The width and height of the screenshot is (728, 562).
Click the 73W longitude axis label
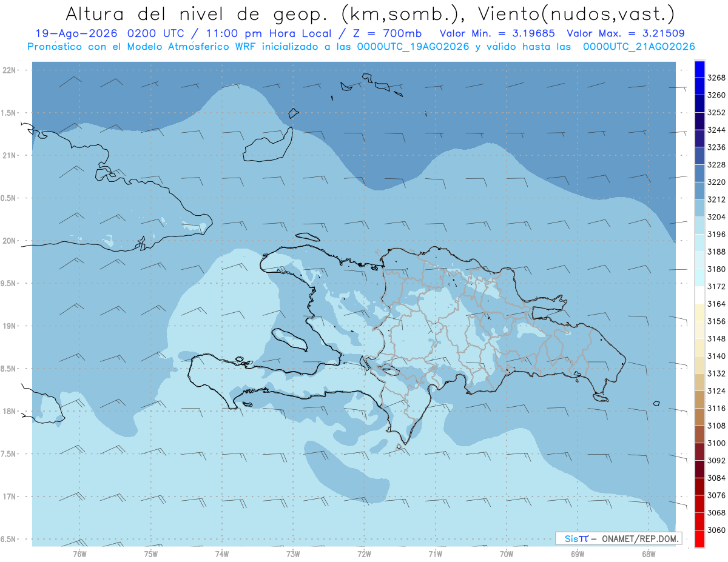click(293, 554)
